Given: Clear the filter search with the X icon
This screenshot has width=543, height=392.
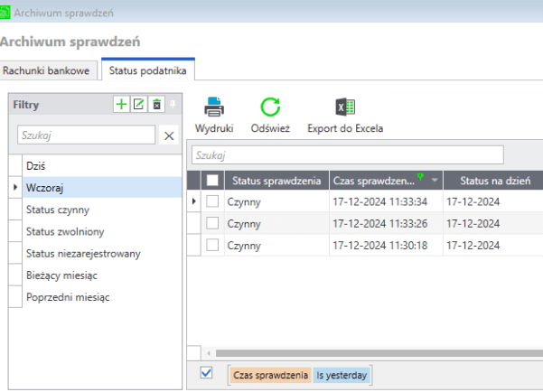Looking at the screenshot, I should 169,135.
